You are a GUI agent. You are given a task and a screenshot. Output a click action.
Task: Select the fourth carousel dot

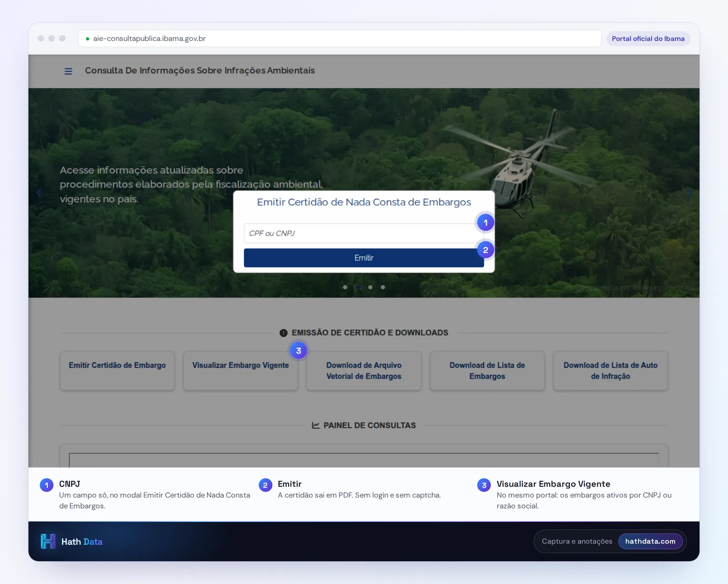383,287
